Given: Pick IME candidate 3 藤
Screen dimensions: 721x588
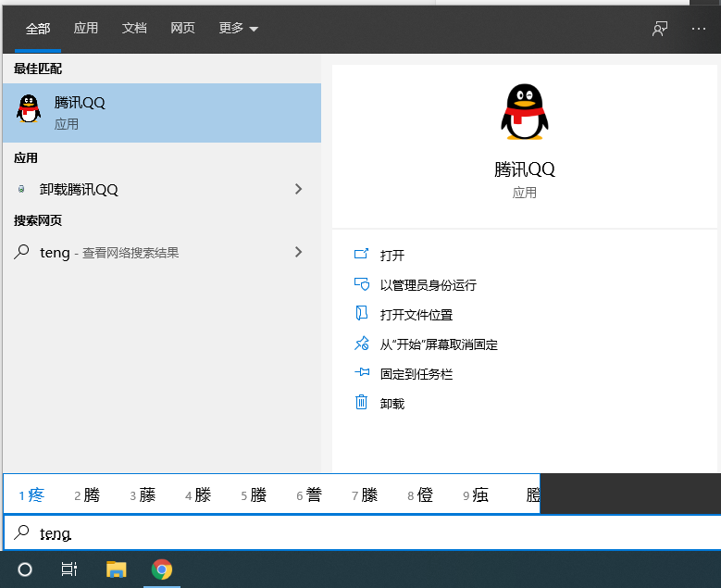Looking at the screenshot, I should [x=143, y=495].
